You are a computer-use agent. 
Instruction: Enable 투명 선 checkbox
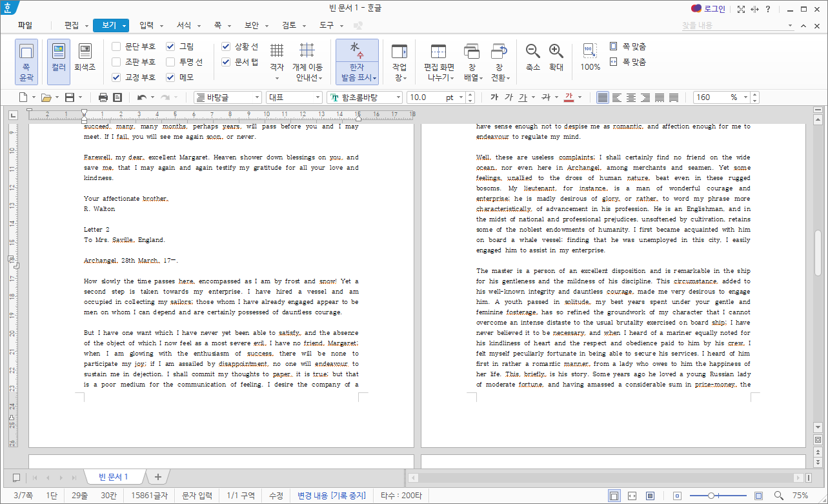coord(170,62)
